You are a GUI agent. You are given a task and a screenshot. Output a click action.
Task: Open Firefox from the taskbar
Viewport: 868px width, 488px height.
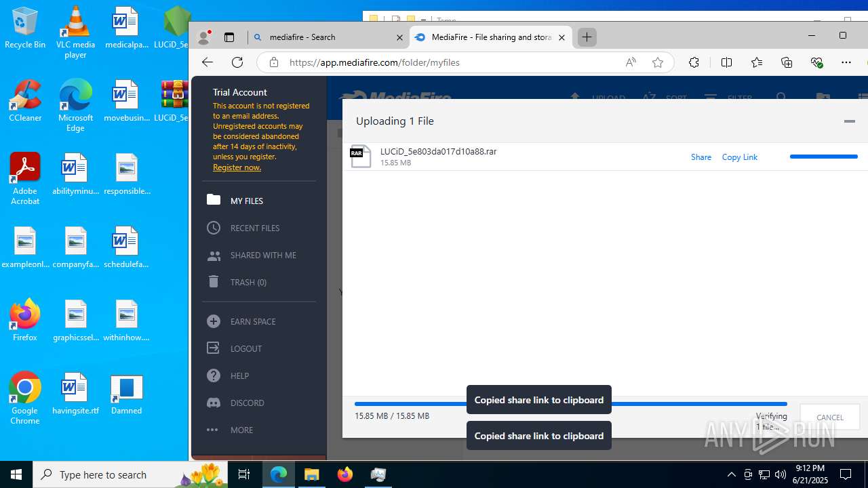point(345,474)
